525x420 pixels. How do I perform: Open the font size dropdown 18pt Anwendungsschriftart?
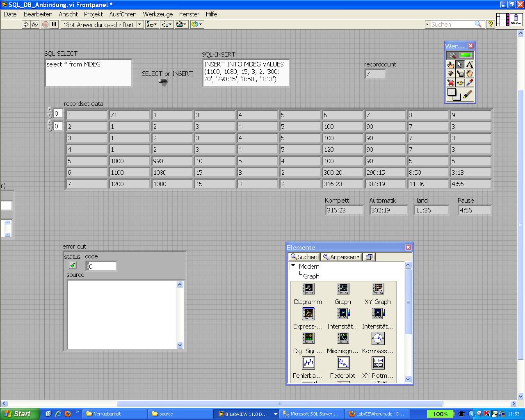click(102, 25)
